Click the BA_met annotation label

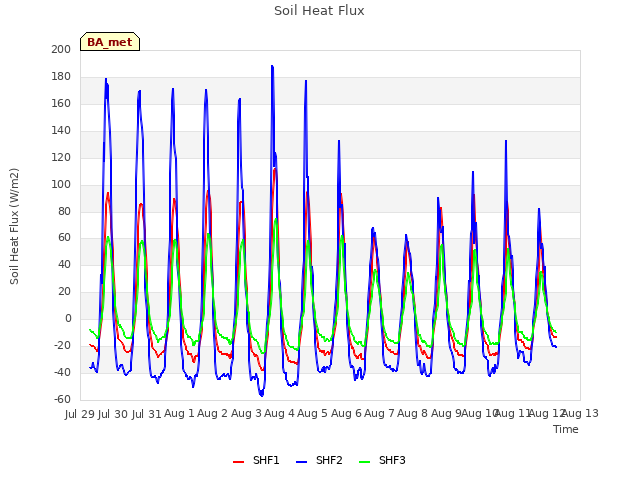(110, 42)
